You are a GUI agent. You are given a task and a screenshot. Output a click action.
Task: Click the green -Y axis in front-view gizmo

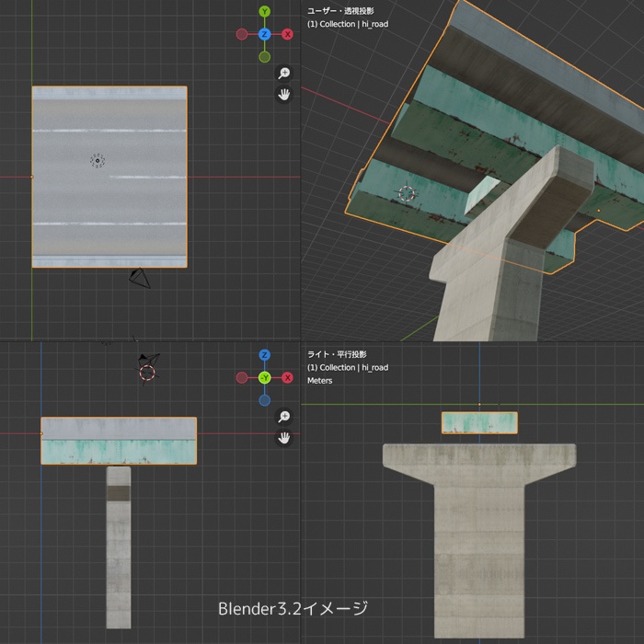(265, 377)
